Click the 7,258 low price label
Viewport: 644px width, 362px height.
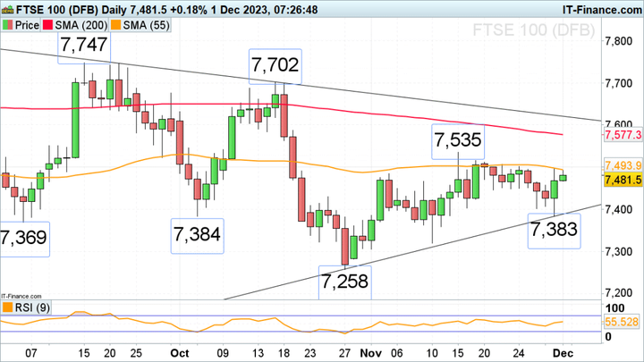(x=345, y=282)
